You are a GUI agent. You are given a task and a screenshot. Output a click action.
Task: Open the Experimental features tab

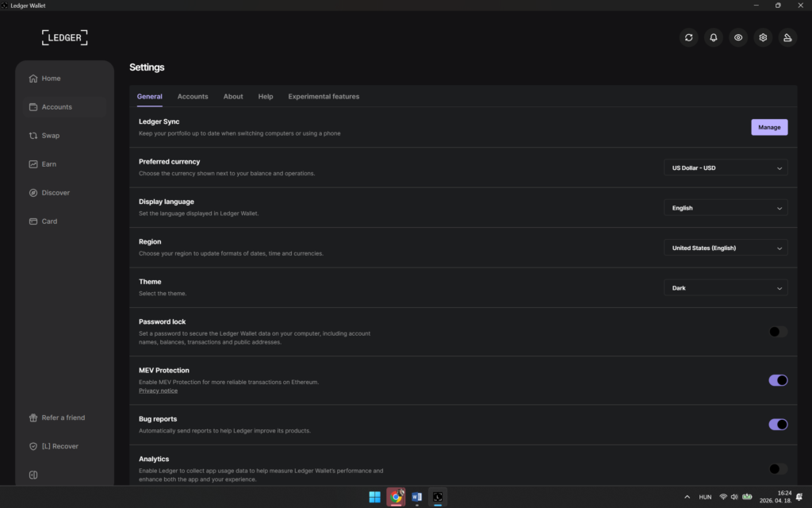[x=324, y=96]
